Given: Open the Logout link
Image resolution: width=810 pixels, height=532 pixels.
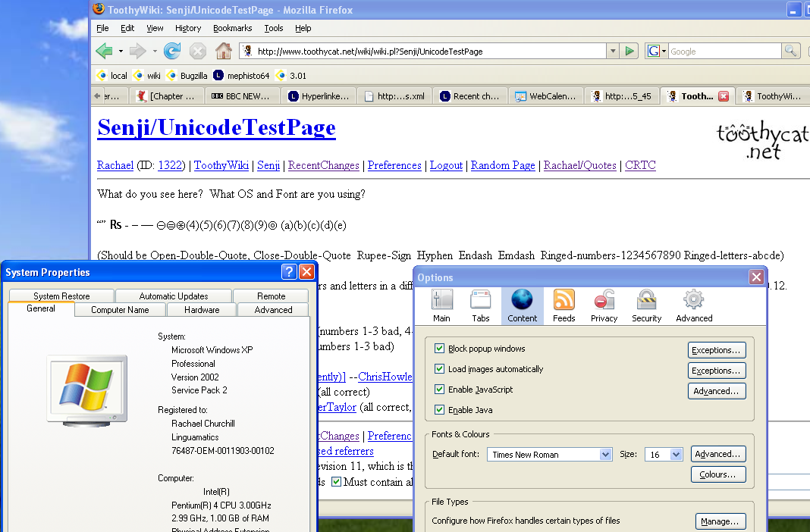Looking at the screenshot, I should 446,165.
